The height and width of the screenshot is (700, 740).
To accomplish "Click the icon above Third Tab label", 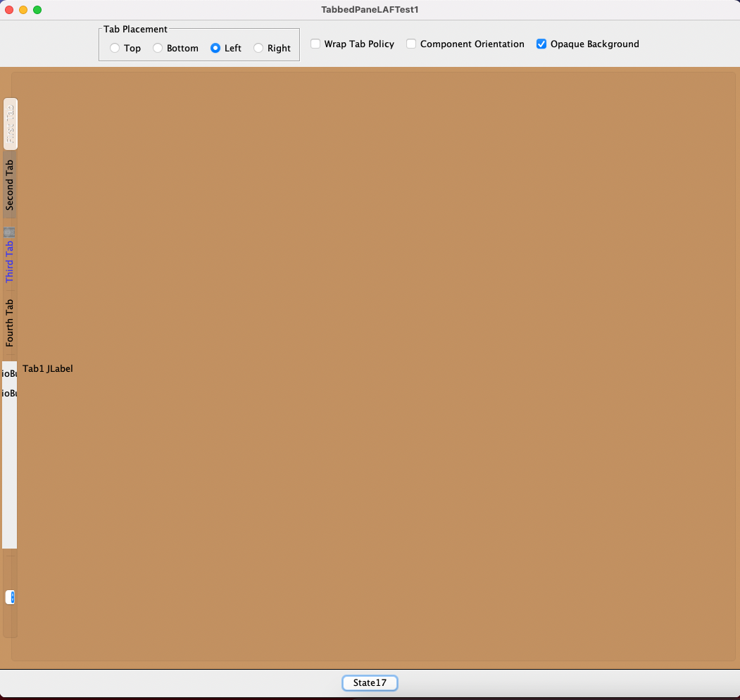I will point(9,232).
